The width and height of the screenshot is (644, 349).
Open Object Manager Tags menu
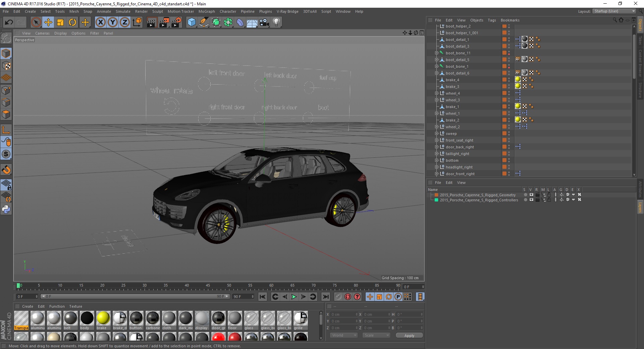tap(492, 20)
